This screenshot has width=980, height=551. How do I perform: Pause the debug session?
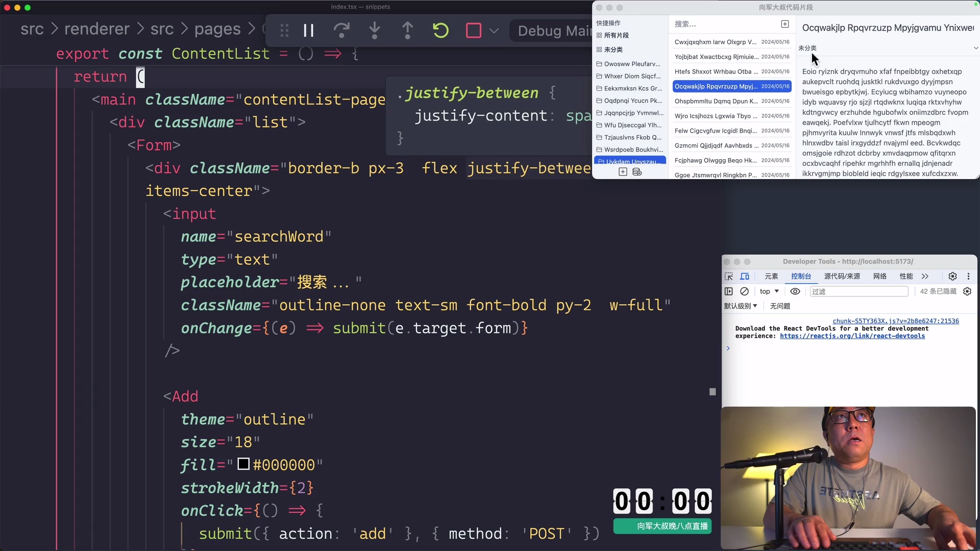[308, 30]
